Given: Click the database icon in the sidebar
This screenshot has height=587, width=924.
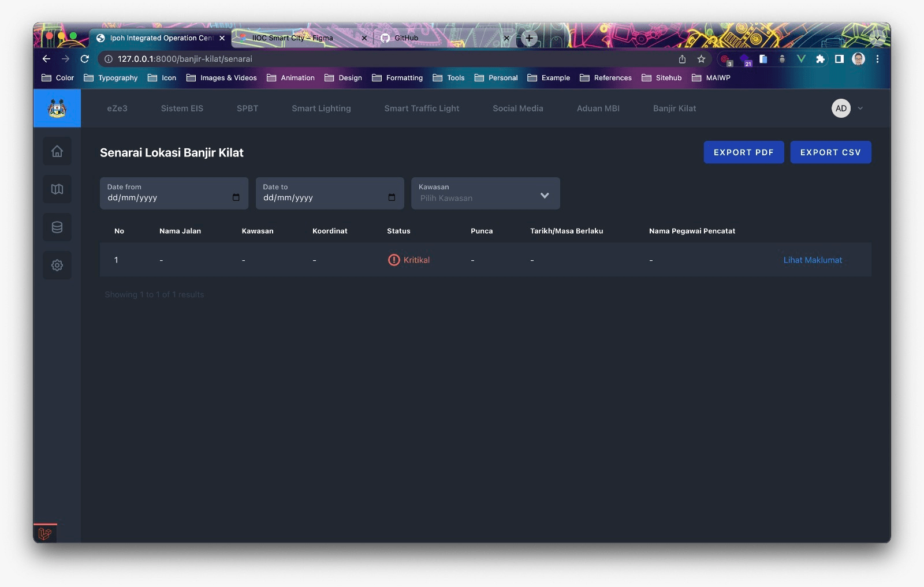Looking at the screenshot, I should point(57,227).
